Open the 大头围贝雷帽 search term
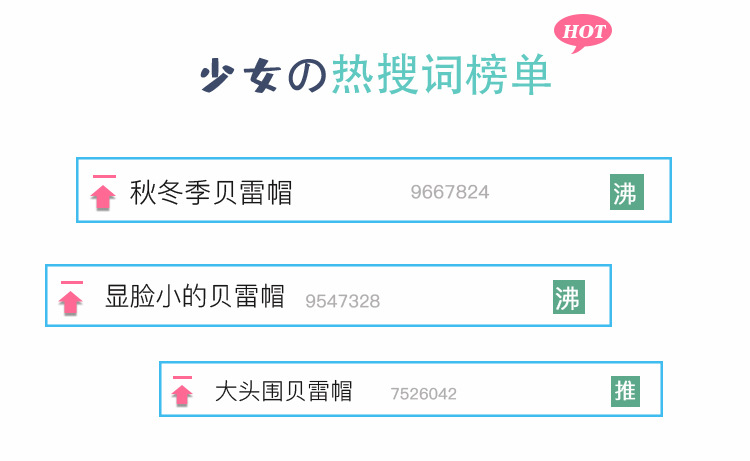Viewport: 750px width, 461px height. click(x=283, y=391)
